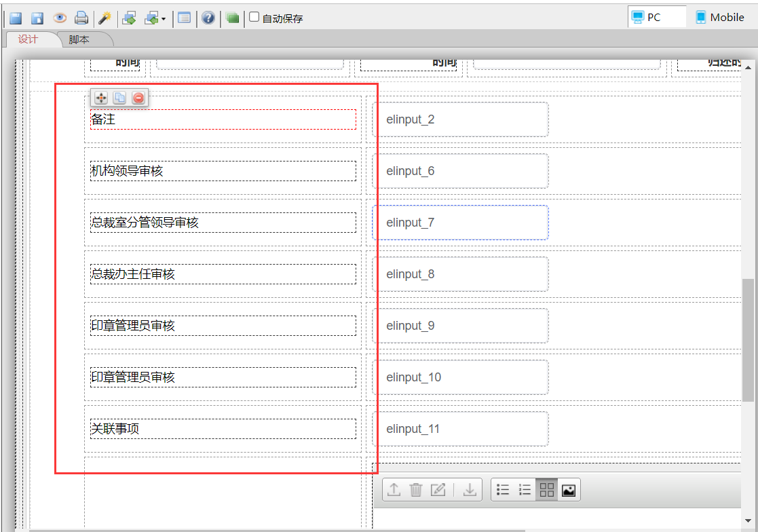Click the elinput_6 input field
The width and height of the screenshot is (758, 532).
(460, 171)
